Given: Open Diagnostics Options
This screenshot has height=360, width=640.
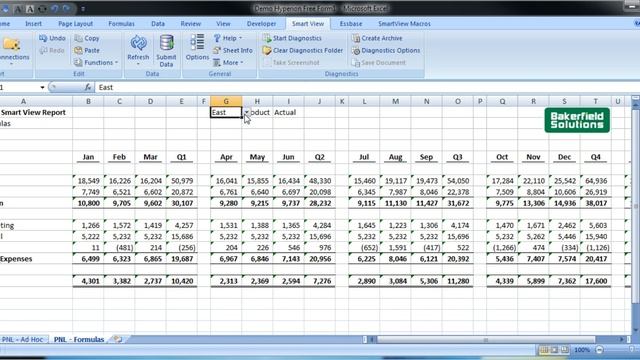Looking at the screenshot, I should click(386, 50).
